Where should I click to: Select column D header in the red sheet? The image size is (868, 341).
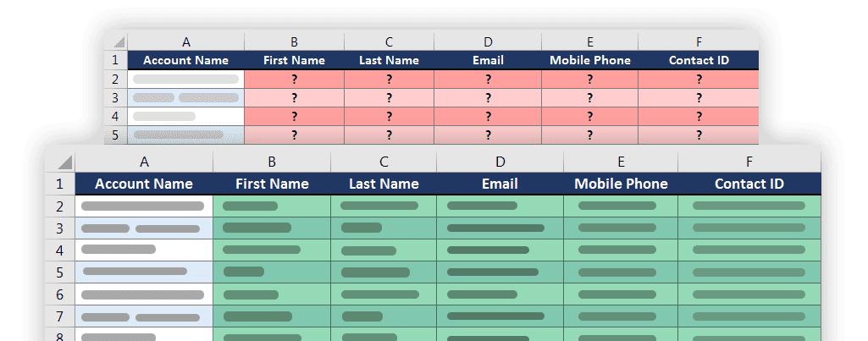coord(488,42)
